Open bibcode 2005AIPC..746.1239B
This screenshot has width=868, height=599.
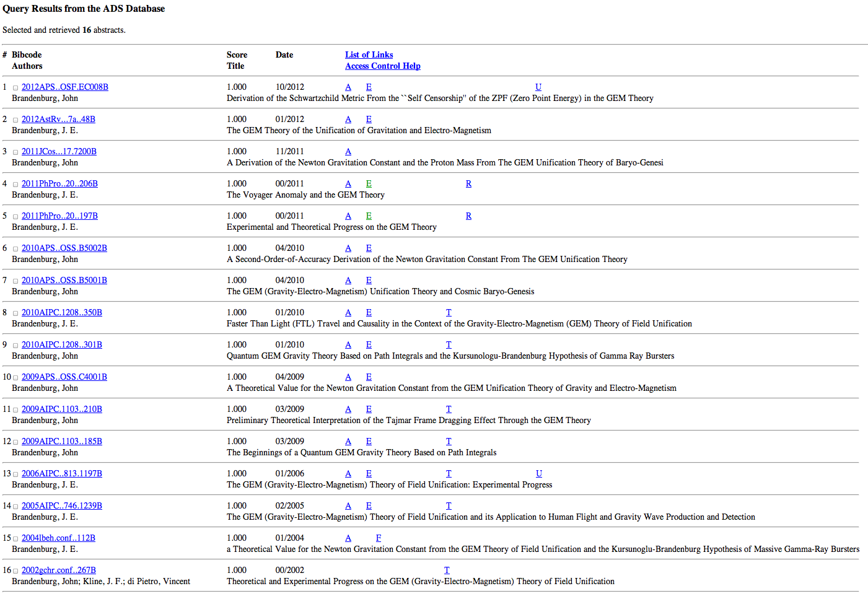point(62,505)
